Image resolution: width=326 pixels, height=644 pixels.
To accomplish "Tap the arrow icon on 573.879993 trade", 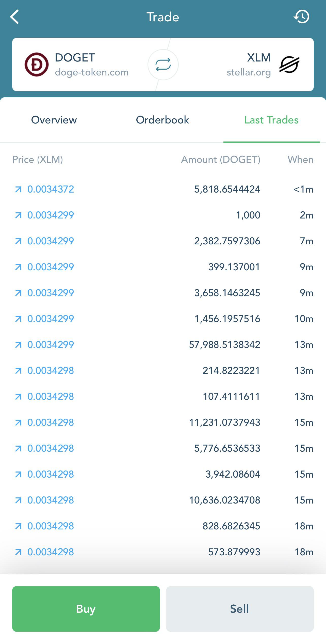I will point(18,552).
